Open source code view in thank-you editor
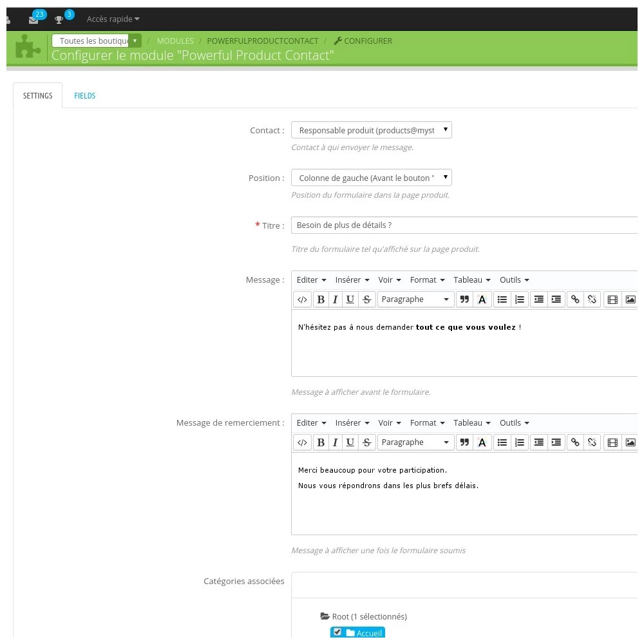The height and width of the screenshot is (644, 644). [302, 442]
